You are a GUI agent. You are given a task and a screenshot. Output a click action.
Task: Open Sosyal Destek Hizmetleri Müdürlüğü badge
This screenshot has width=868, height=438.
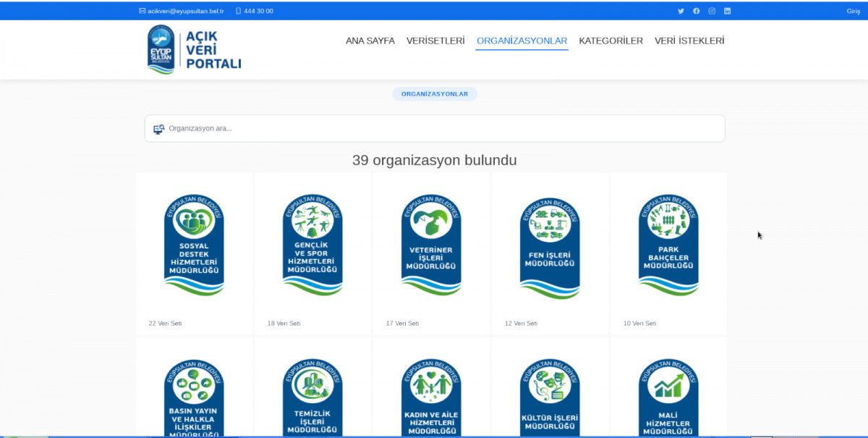[194, 245]
